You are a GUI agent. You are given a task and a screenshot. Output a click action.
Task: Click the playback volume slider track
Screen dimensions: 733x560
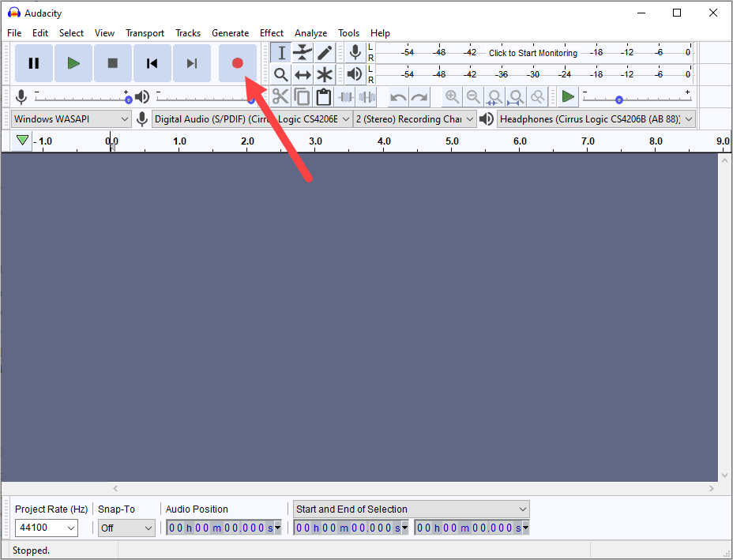204,99
